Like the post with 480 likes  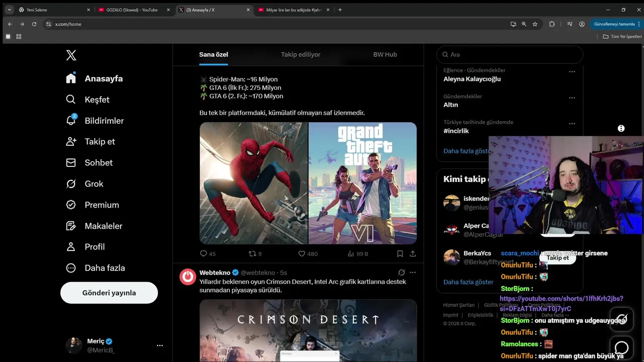[x=302, y=254]
